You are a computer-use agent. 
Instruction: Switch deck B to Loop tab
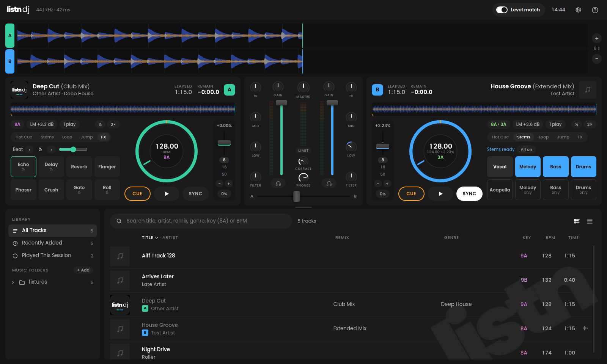pyautogui.click(x=544, y=137)
